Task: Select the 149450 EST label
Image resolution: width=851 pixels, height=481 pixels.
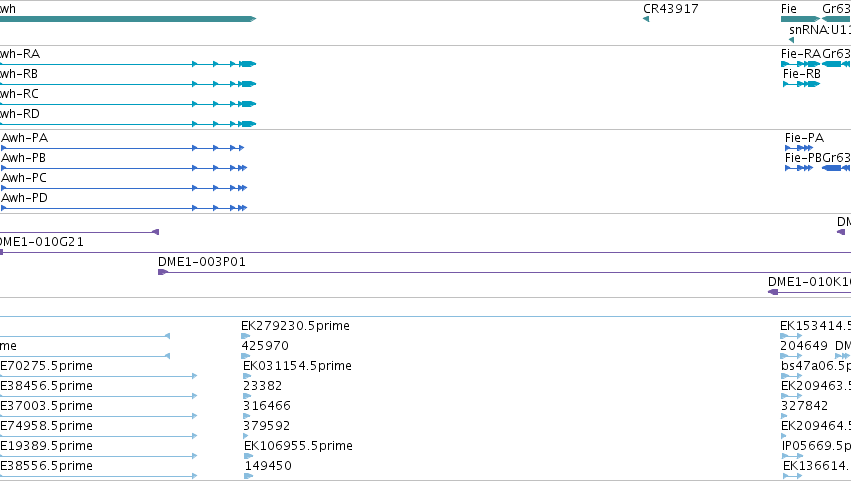Action: coord(268,466)
